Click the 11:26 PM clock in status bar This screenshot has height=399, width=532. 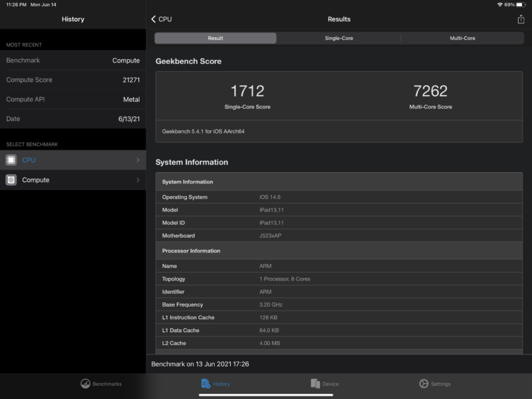click(x=16, y=5)
